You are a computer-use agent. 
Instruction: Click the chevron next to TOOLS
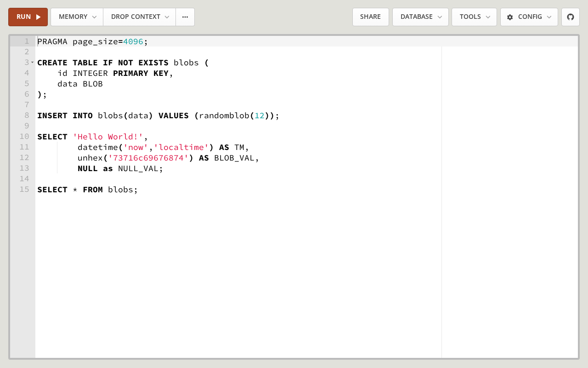click(x=488, y=17)
